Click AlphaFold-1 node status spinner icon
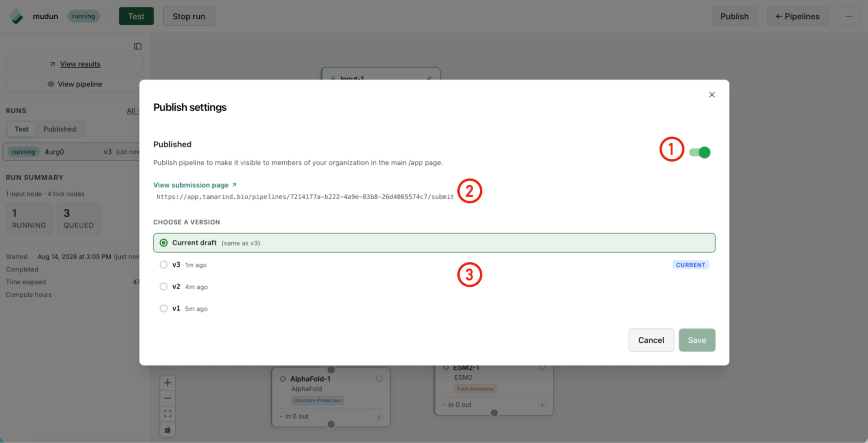Image resolution: width=868 pixels, height=443 pixels. click(x=379, y=378)
